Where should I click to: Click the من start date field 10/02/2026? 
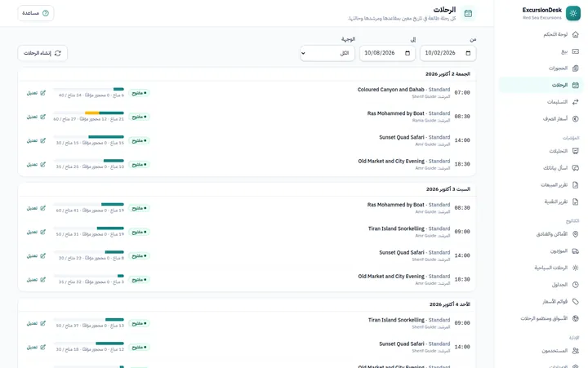(448, 53)
